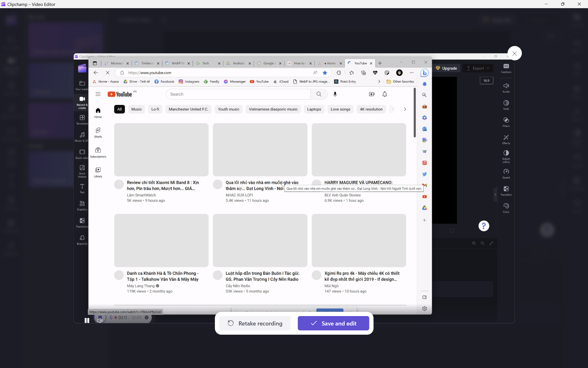Click the fullscreen preview icon
The width and height of the screenshot is (588, 368).
[x=452, y=230]
